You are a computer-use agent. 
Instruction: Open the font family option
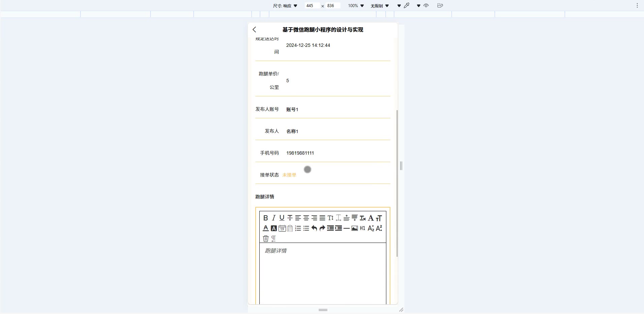pos(371,218)
